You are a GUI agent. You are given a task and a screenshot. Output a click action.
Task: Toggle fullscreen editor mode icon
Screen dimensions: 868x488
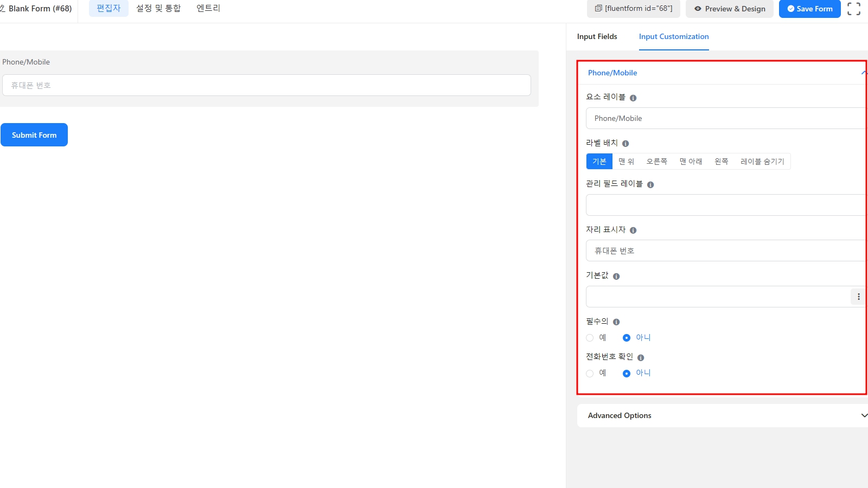tap(854, 9)
